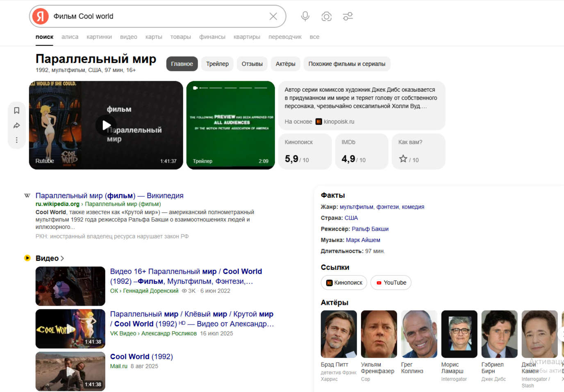Click the Видео section heading

click(47, 258)
